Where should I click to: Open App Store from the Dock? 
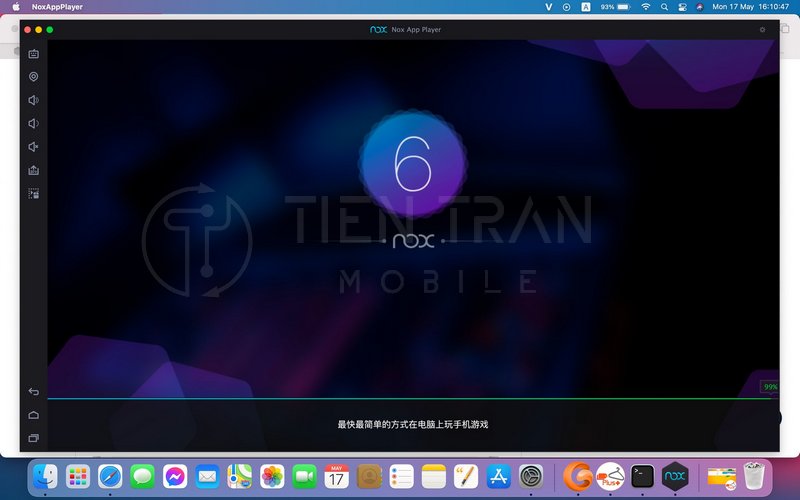tap(498, 477)
